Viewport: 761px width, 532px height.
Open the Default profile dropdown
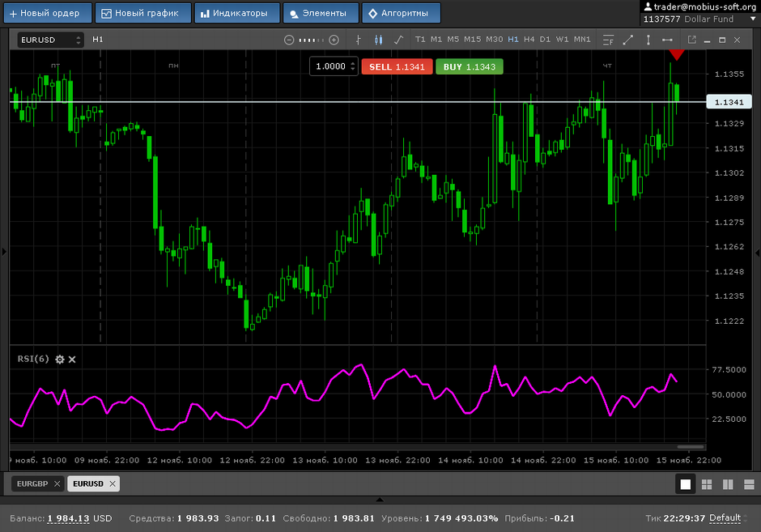(729, 518)
